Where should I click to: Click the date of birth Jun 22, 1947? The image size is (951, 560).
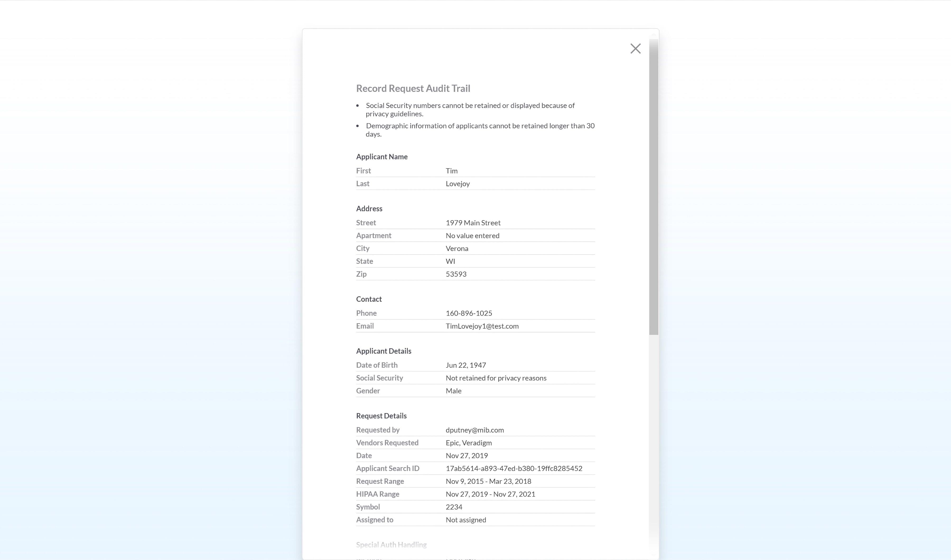tap(466, 365)
